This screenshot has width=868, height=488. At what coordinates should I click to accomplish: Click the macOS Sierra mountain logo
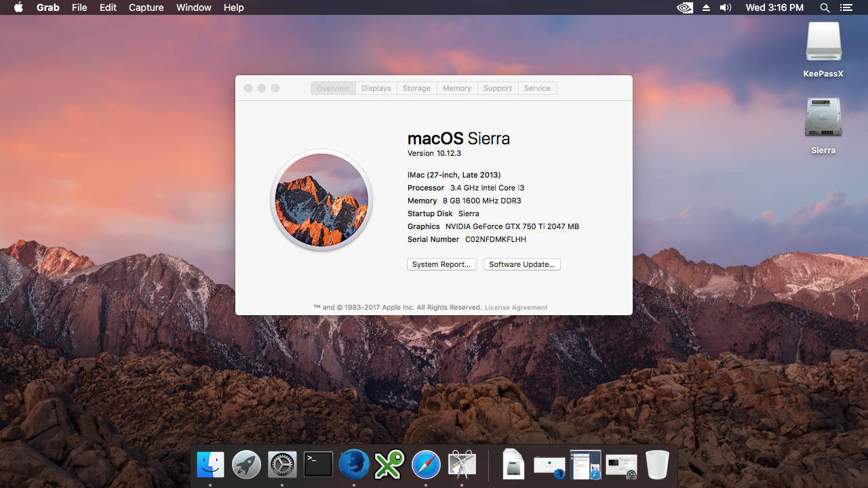(x=321, y=200)
